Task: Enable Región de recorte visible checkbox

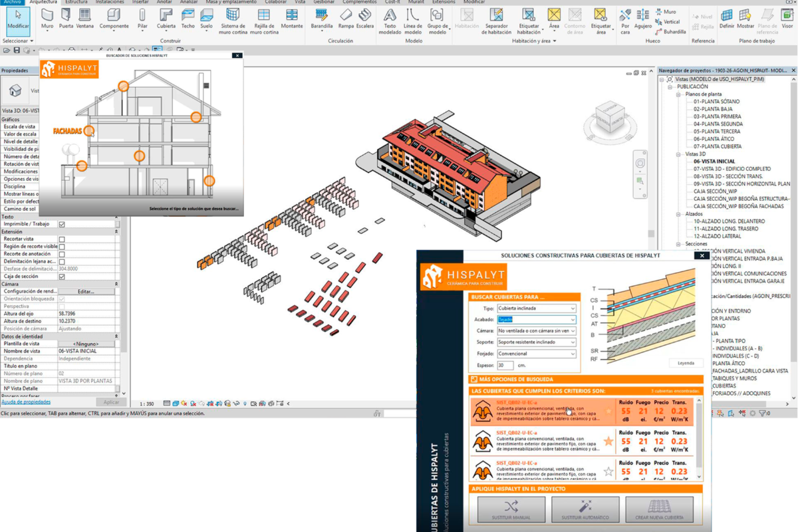Action: (x=62, y=247)
